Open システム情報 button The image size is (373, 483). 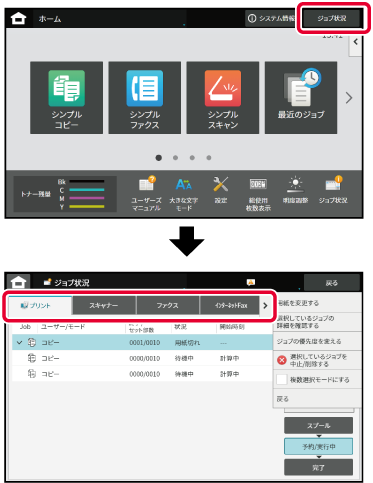point(271,18)
